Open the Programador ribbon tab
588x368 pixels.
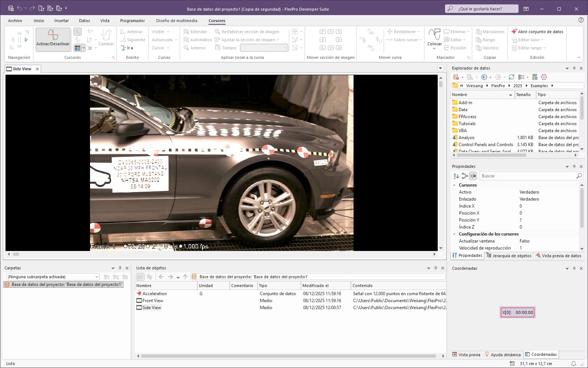(x=132, y=21)
